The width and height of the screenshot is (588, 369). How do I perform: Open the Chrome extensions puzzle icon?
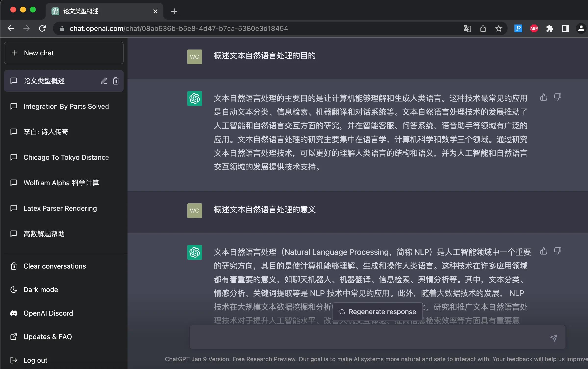click(550, 28)
